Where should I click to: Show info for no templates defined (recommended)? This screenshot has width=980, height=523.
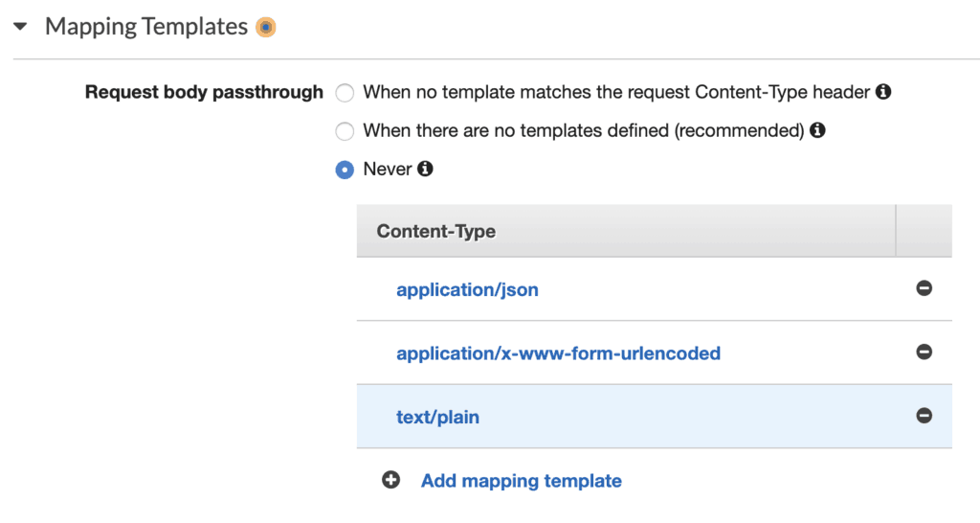pyautogui.click(x=817, y=130)
